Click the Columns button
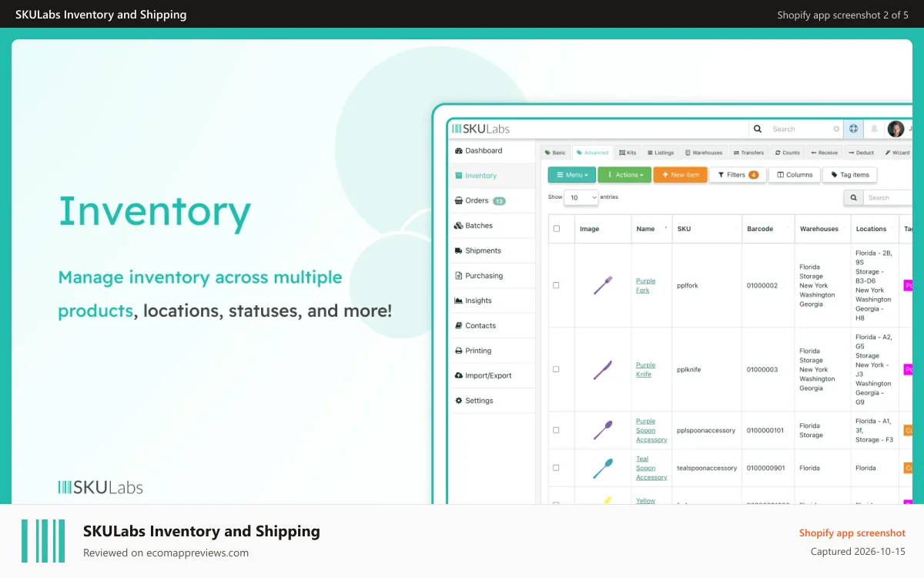Image resolution: width=924 pixels, height=578 pixels. click(x=795, y=175)
